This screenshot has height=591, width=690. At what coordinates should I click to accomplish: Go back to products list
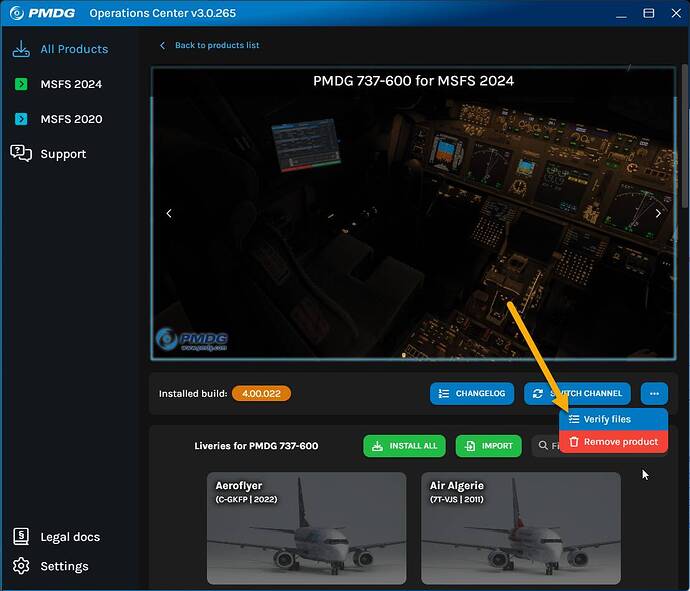[x=217, y=45]
